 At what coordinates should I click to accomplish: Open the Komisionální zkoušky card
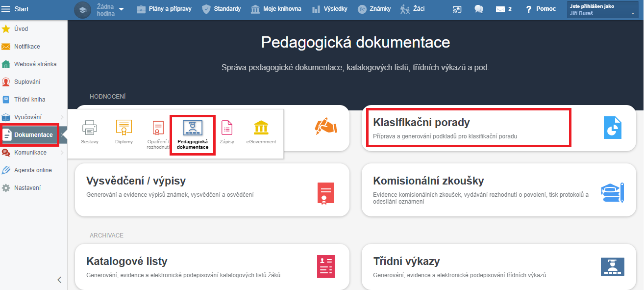(499, 190)
